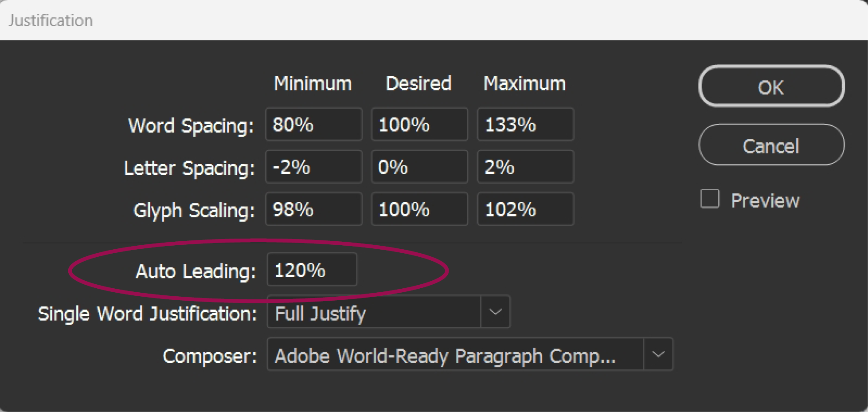
Task: Click the Auto Leading label
Action: click(x=196, y=271)
